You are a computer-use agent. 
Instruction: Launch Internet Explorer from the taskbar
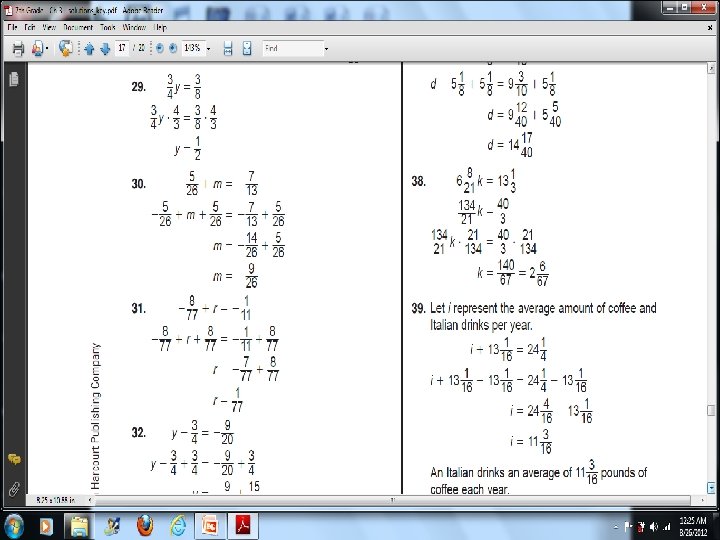point(178,526)
